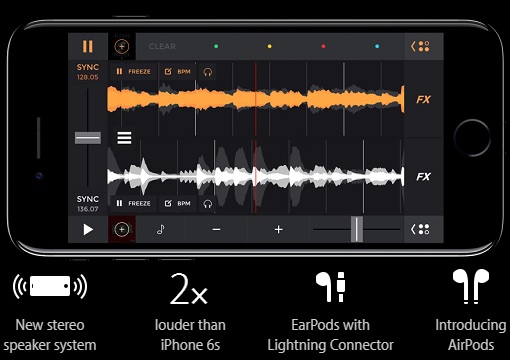Toggle FREEZE on the bottom deck
Image resolution: width=510 pixels, height=360 pixels.
133,203
